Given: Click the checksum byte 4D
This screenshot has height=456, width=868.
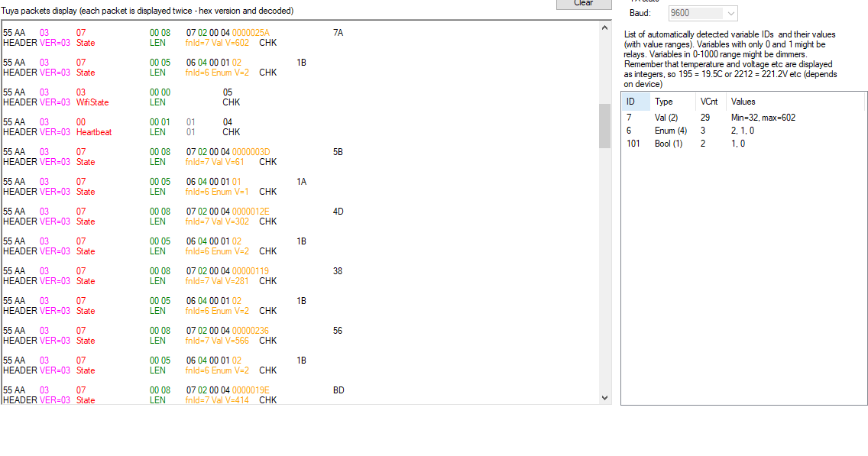Looking at the screenshot, I should (x=338, y=212).
